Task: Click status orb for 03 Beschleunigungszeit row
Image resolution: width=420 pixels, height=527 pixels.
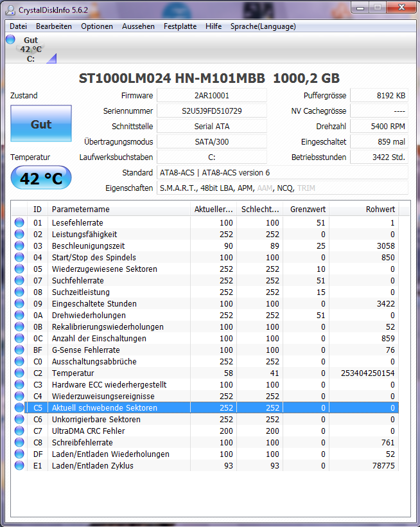Action: 19,246
